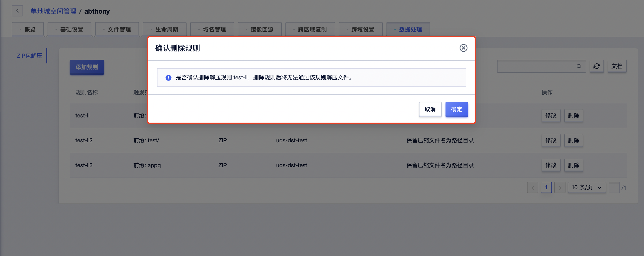This screenshot has height=256, width=644.
Task: Click 删除 for rule test-li3
Action: (573, 165)
